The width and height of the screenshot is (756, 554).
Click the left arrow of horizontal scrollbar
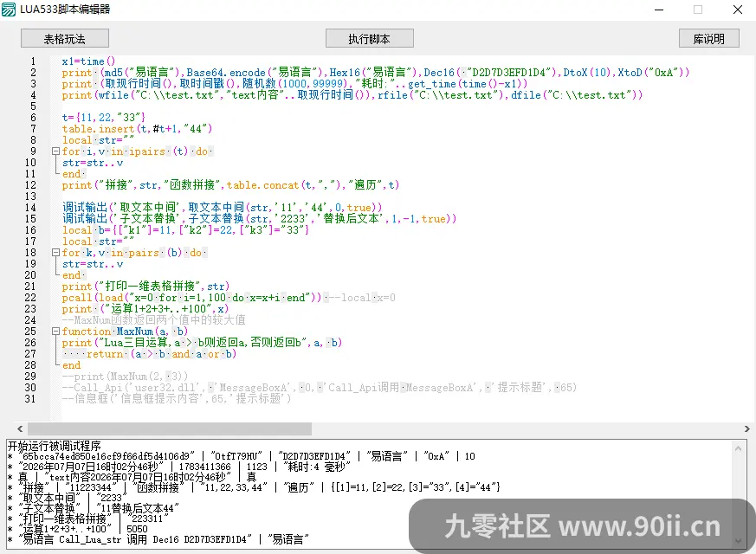pos(20,428)
